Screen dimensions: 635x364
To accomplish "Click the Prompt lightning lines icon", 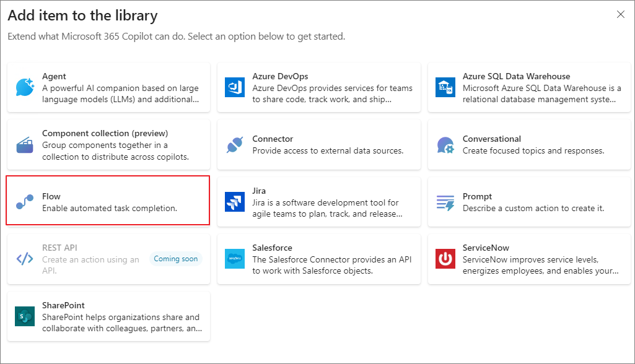I will (445, 202).
